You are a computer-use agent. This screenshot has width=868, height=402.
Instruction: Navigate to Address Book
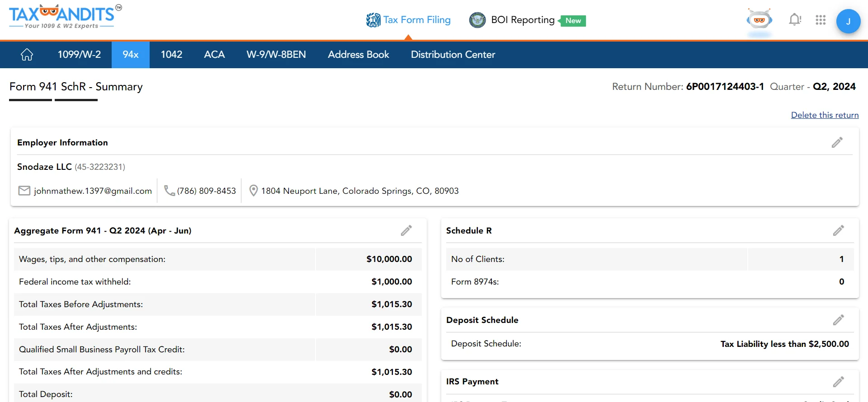tap(358, 55)
